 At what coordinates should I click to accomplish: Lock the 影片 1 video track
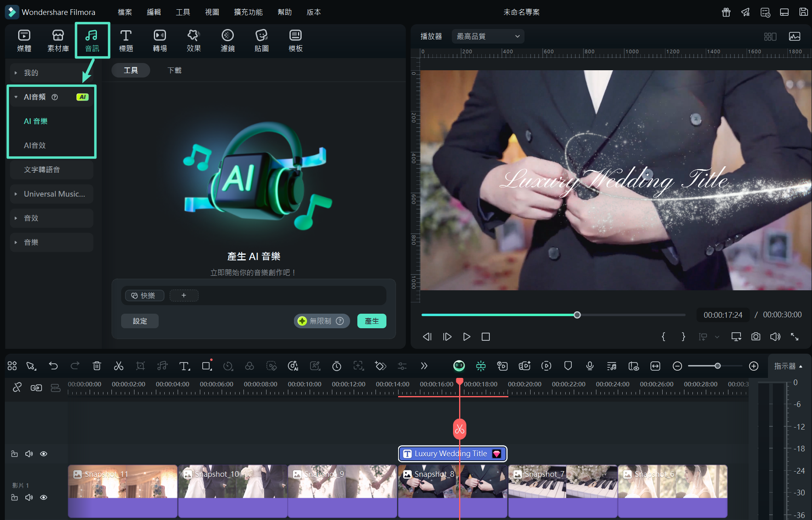click(x=15, y=497)
